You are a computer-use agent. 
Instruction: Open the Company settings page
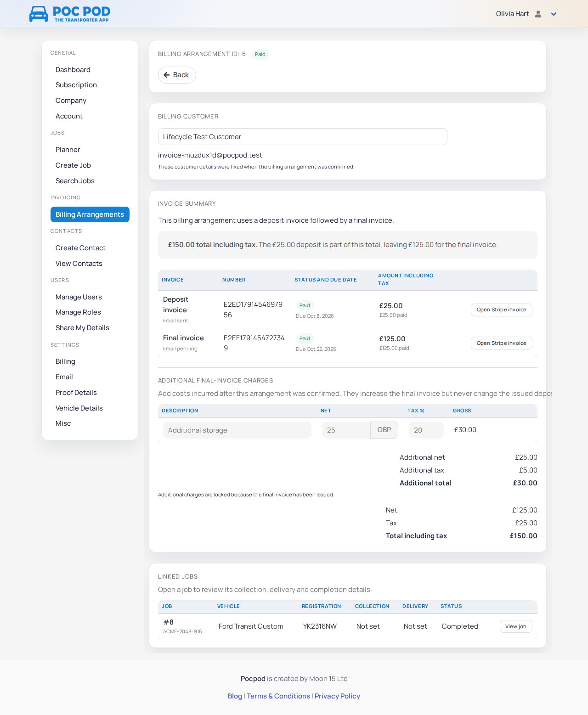(71, 101)
